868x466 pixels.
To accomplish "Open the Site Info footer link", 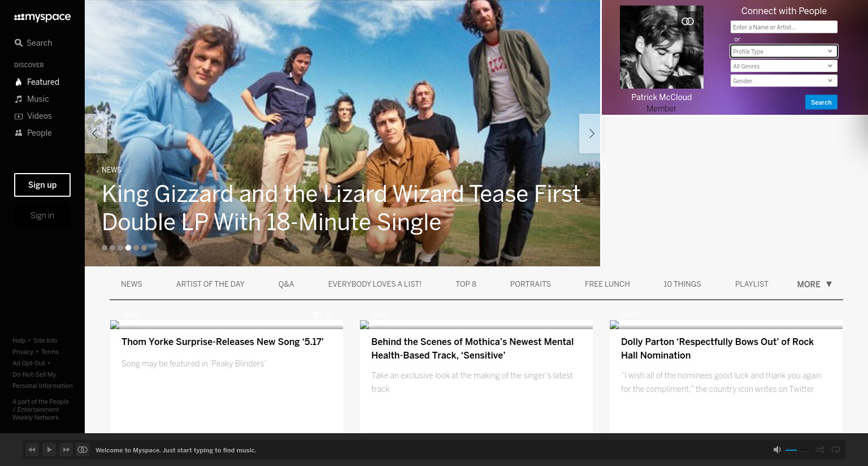I will point(45,340).
